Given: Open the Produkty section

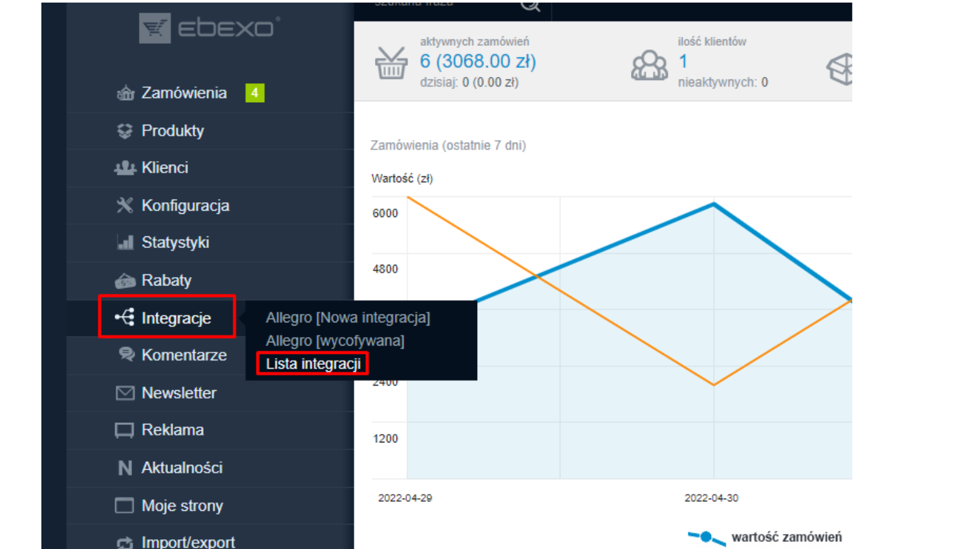Looking at the screenshot, I should (173, 130).
